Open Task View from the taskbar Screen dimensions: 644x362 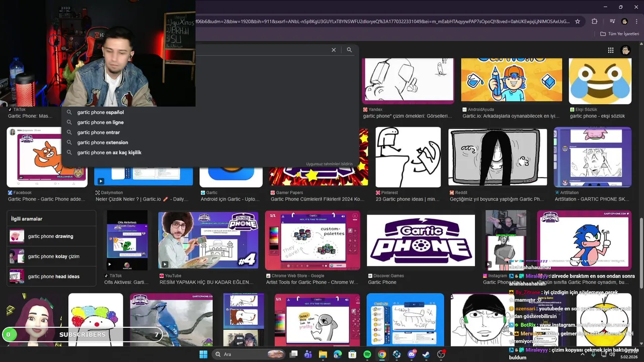(294, 354)
